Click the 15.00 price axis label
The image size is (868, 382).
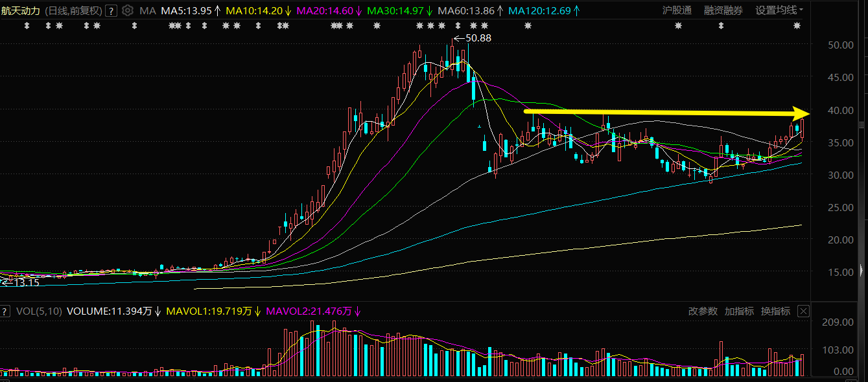[x=840, y=272]
